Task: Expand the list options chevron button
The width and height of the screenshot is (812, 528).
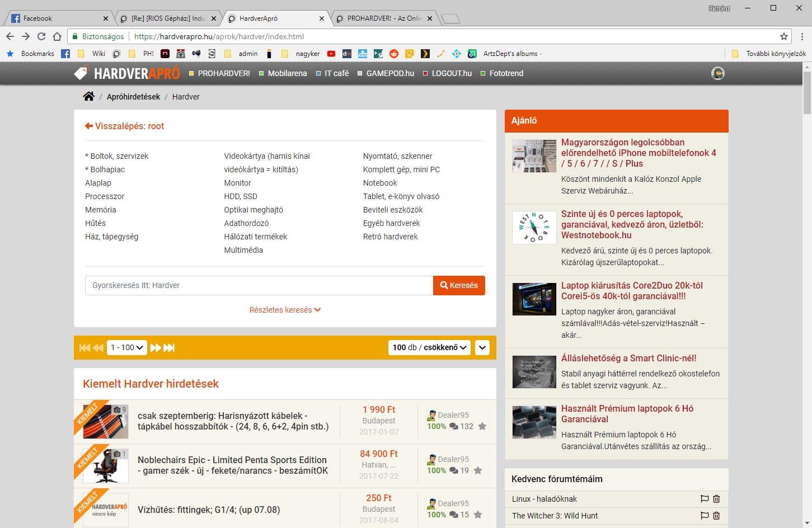Action: [482, 347]
